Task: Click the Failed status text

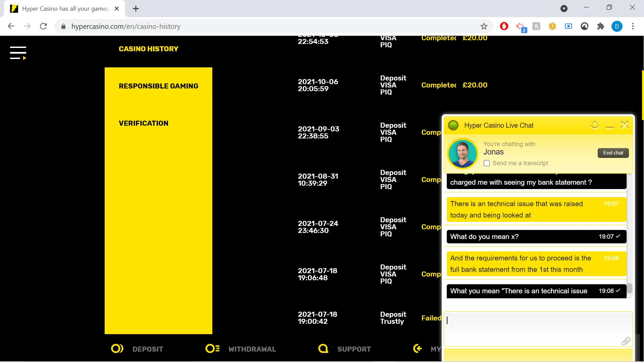Action: [x=431, y=318]
